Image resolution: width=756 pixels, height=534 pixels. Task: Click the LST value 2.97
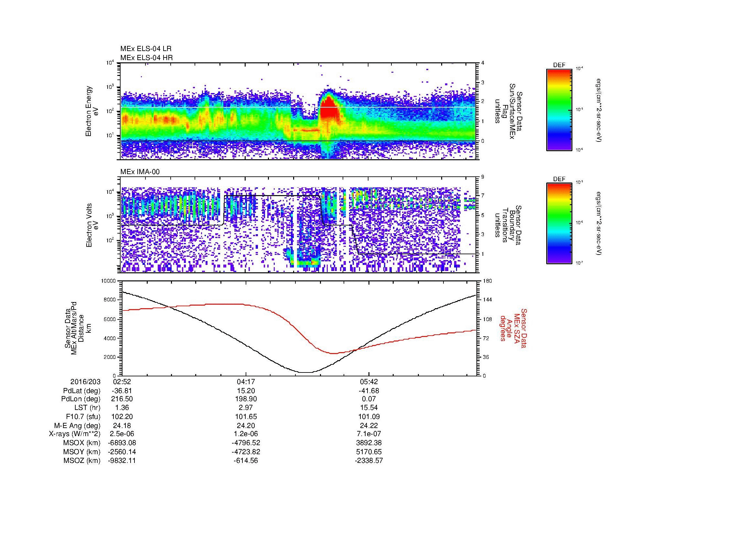coord(246,408)
